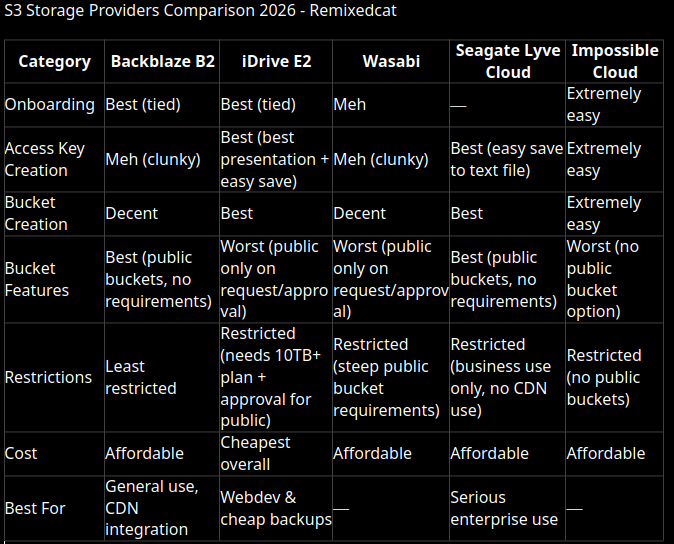Click the Backblaze B2 column header
Viewport: 674px width, 544px height.
(x=162, y=61)
